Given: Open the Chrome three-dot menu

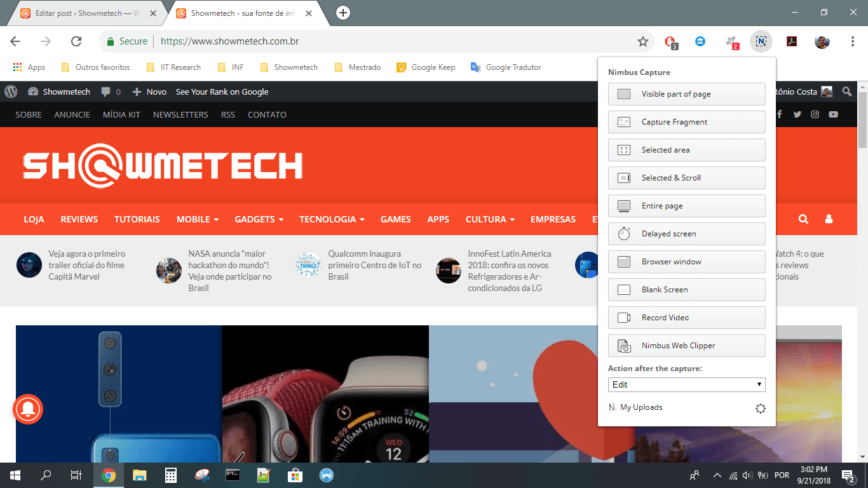Looking at the screenshot, I should (x=853, y=41).
